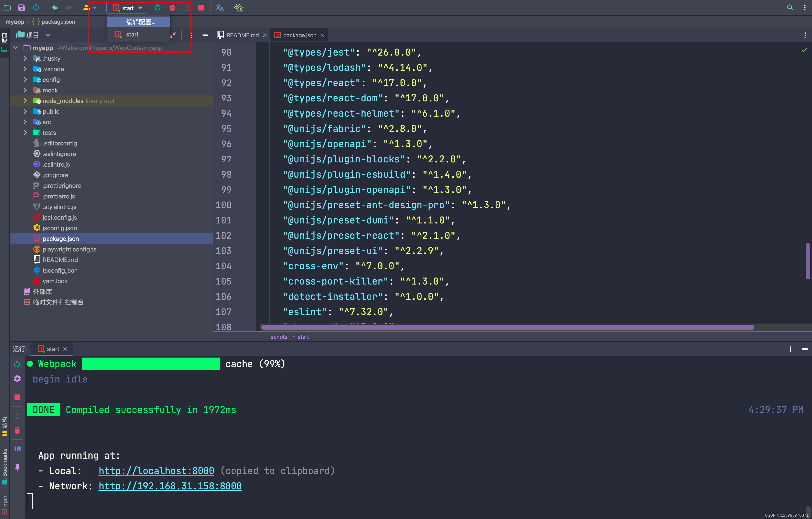812x519 pixels.
Task: Toggle the pin tab icon in Run panel
Action: click(17, 467)
